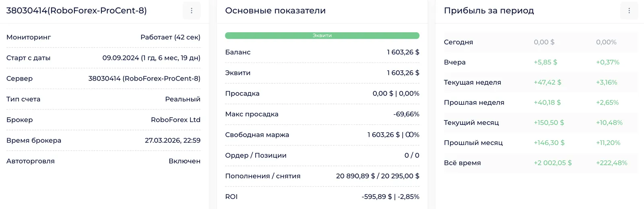Click the Пополнения / снятия amounts

pyautogui.click(x=378, y=176)
